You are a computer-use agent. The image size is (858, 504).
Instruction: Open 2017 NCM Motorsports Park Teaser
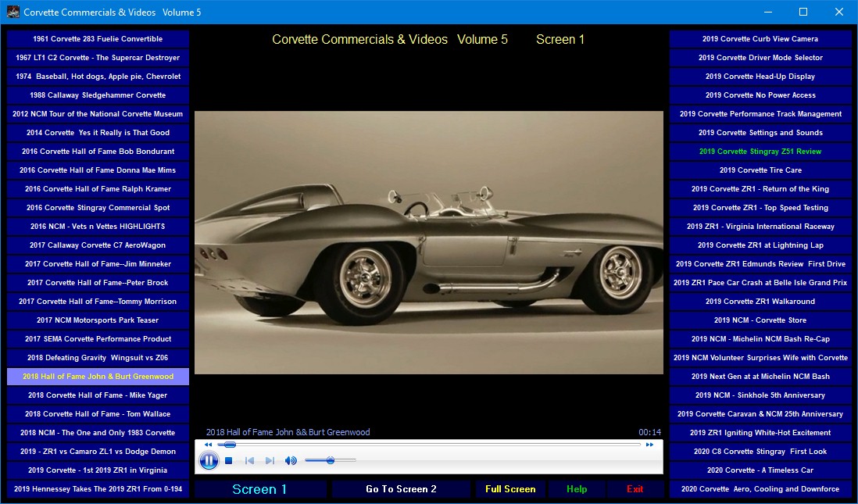point(98,320)
